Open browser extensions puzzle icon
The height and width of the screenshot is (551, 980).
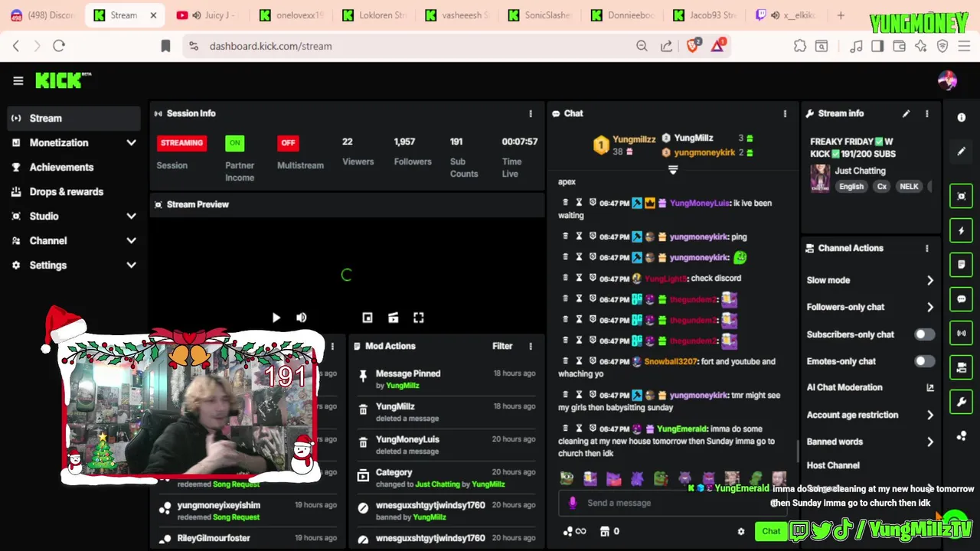800,46
